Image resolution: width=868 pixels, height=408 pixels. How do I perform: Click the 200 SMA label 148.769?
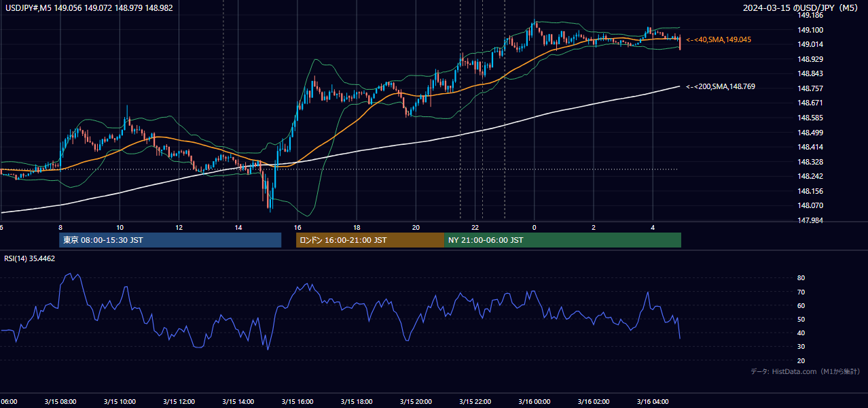pos(720,86)
